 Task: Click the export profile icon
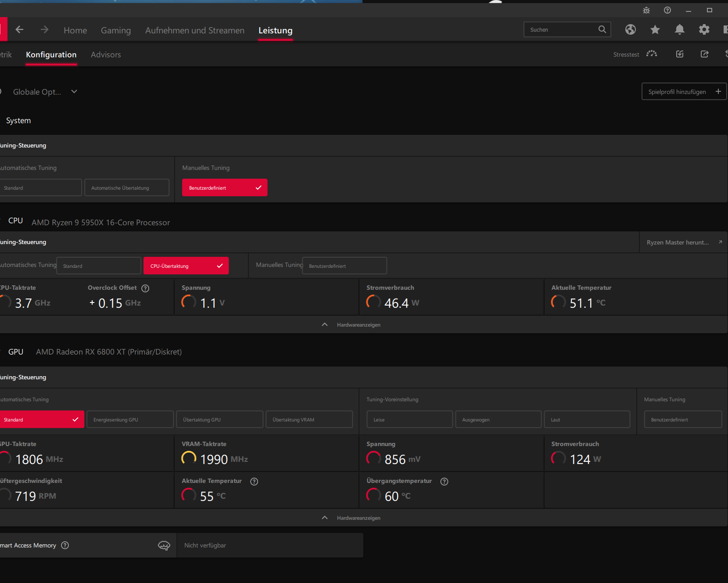(x=705, y=54)
